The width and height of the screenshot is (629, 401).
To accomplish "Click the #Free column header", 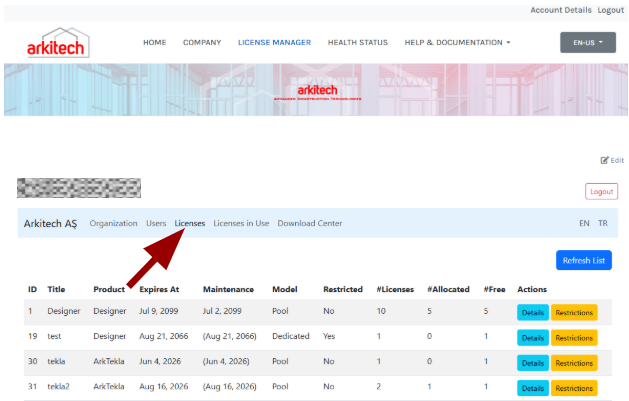I will [494, 290].
